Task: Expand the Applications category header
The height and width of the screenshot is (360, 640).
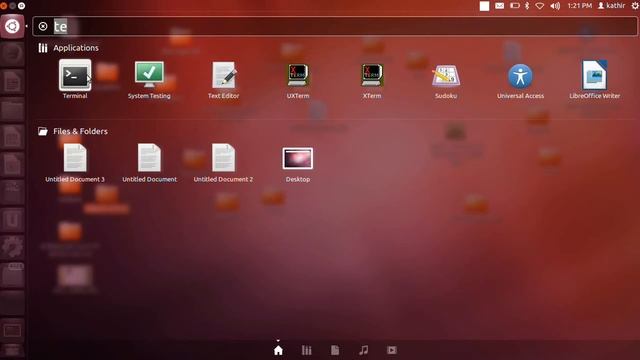Action: coord(68,48)
